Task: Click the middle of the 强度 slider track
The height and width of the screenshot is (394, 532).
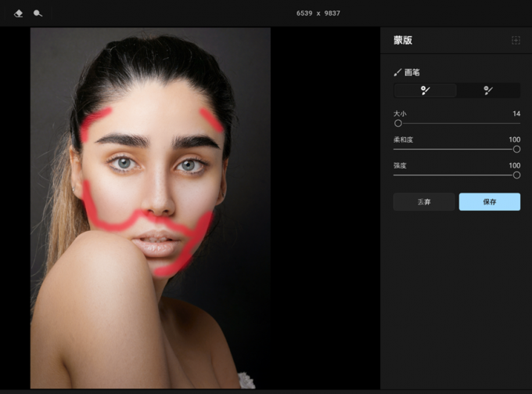Action: (x=457, y=175)
